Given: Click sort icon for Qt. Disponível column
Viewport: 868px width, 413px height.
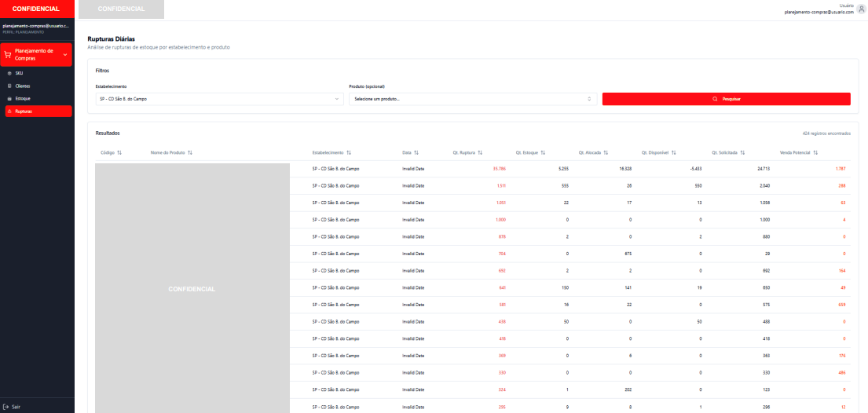Looking at the screenshot, I should pos(674,152).
